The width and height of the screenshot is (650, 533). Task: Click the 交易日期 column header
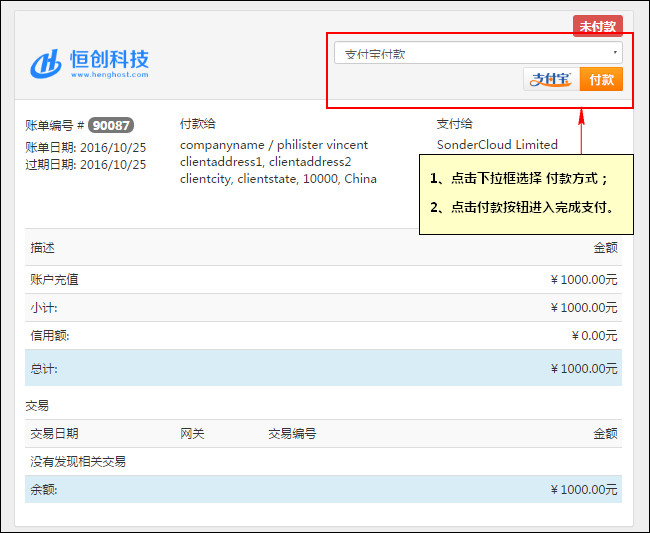point(54,434)
